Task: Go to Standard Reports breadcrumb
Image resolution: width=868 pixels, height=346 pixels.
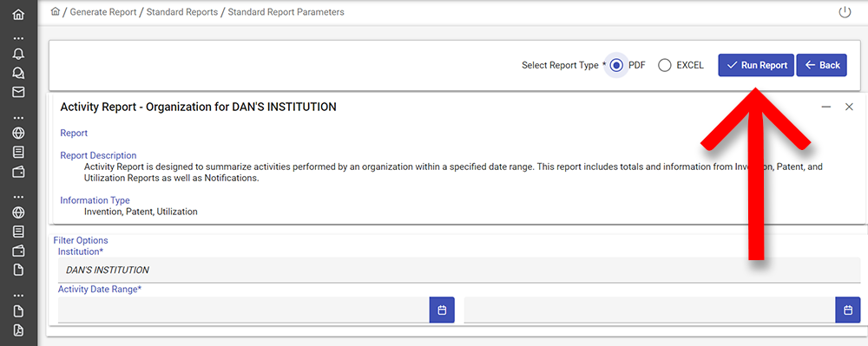Action: click(182, 11)
